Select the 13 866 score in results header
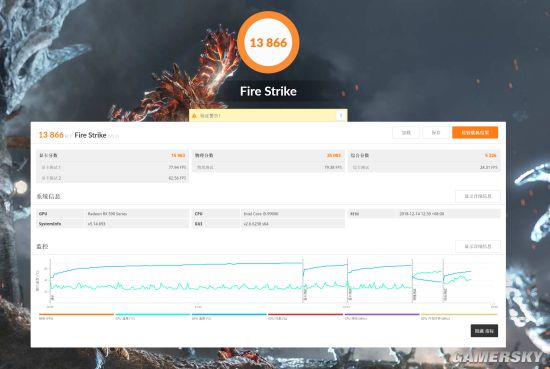Viewport: 550px width, 369px height. point(51,135)
